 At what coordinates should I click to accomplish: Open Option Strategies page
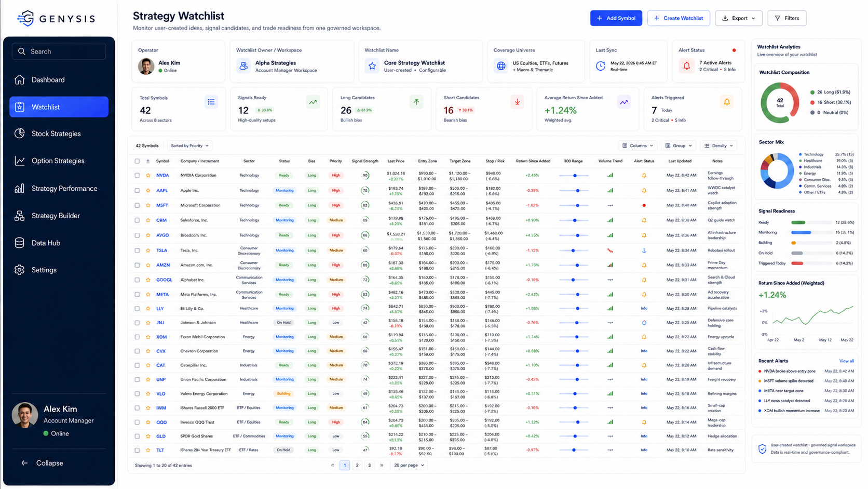pyautogui.click(x=59, y=161)
